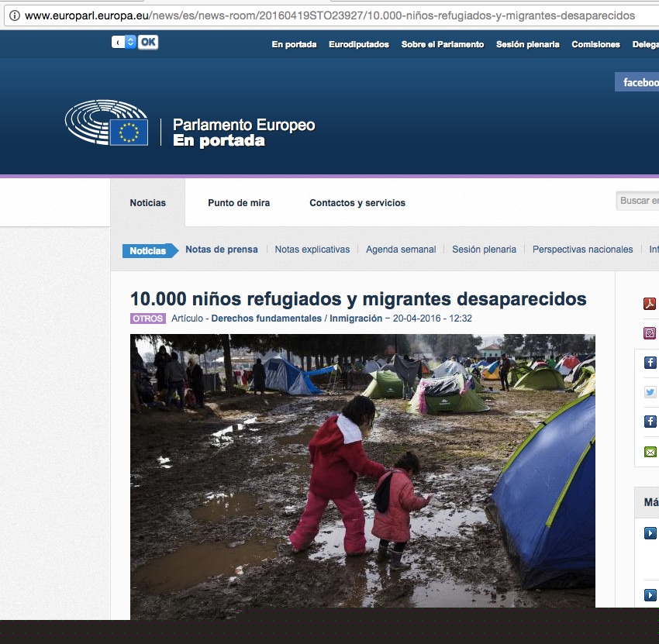Select the Punto de mira tab
This screenshot has width=659, height=644.
[x=239, y=203]
